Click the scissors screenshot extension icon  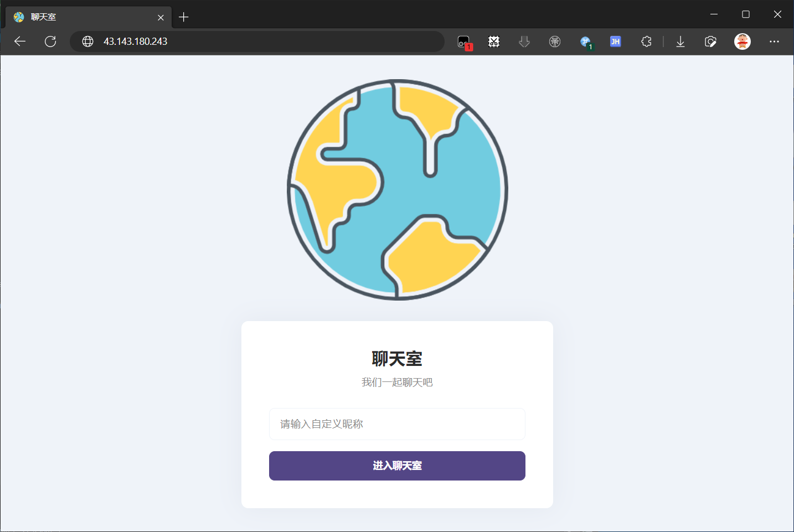tap(493, 41)
